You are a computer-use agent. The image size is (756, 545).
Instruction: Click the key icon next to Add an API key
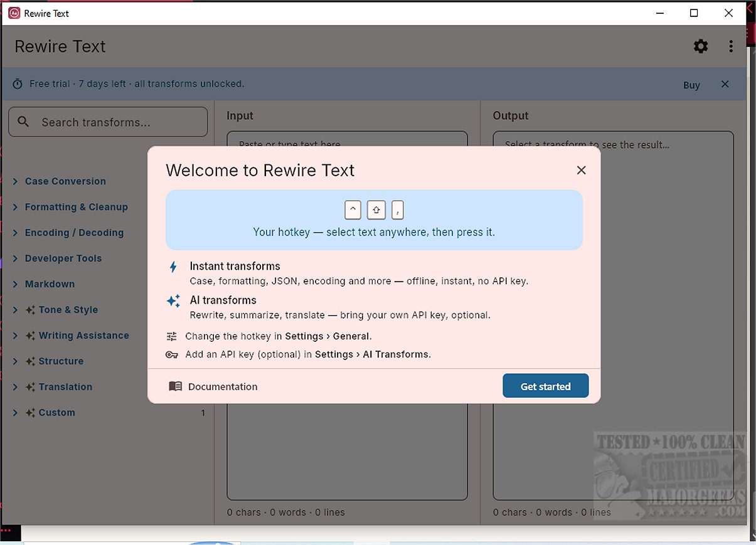coord(172,354)
